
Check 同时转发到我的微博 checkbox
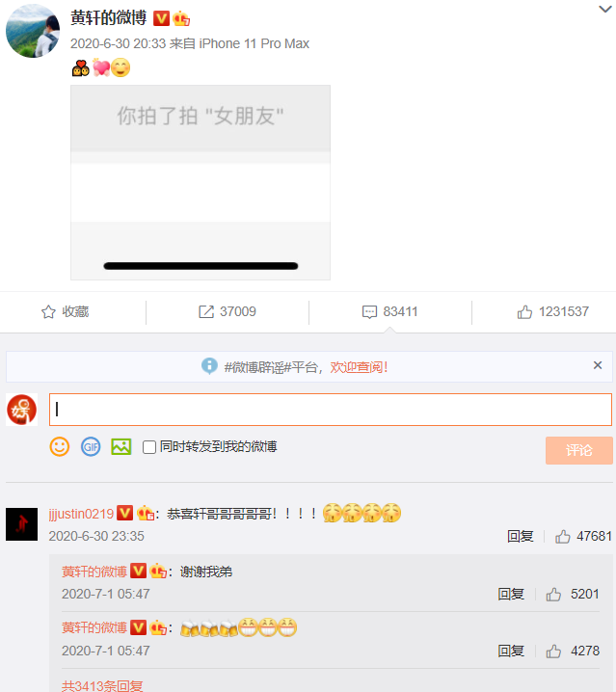(x=149, y=447)
